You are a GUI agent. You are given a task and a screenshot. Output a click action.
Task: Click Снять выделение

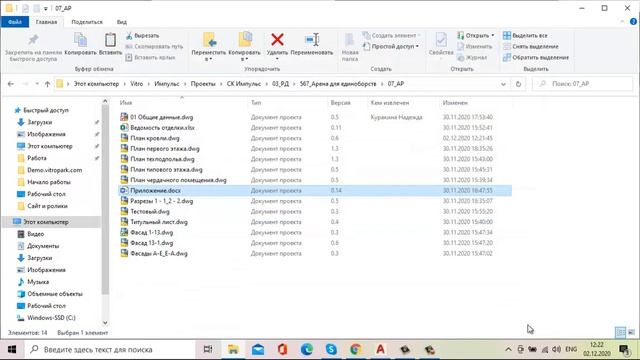click(x=531, y=47)
